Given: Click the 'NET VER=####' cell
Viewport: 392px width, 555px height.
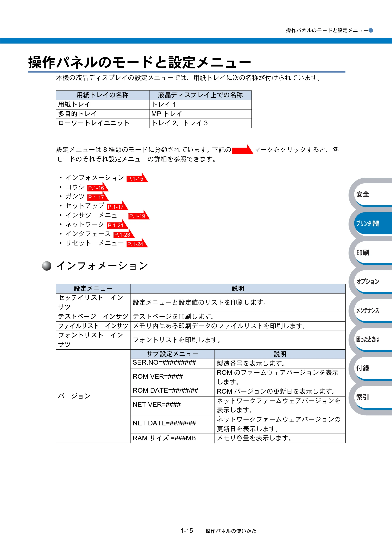Looking at the screenshot, I should (x=172, y=406).
